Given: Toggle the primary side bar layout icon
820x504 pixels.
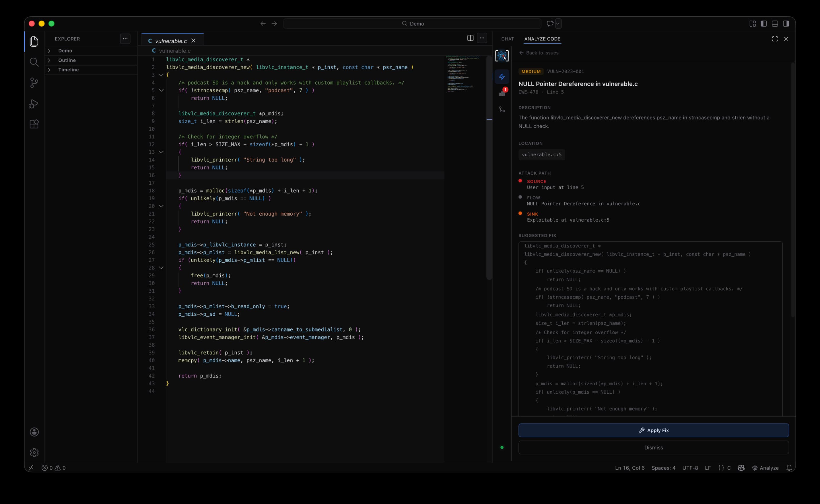Looking at the screenshot, I should (x=763, y=24).
